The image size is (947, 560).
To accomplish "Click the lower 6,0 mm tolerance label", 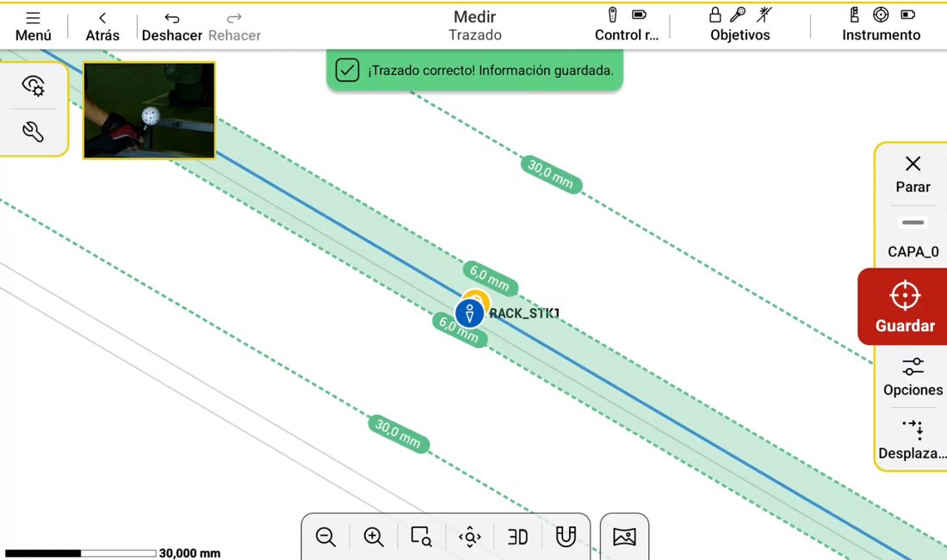I will pyautogui.click(x=459, y=330).
